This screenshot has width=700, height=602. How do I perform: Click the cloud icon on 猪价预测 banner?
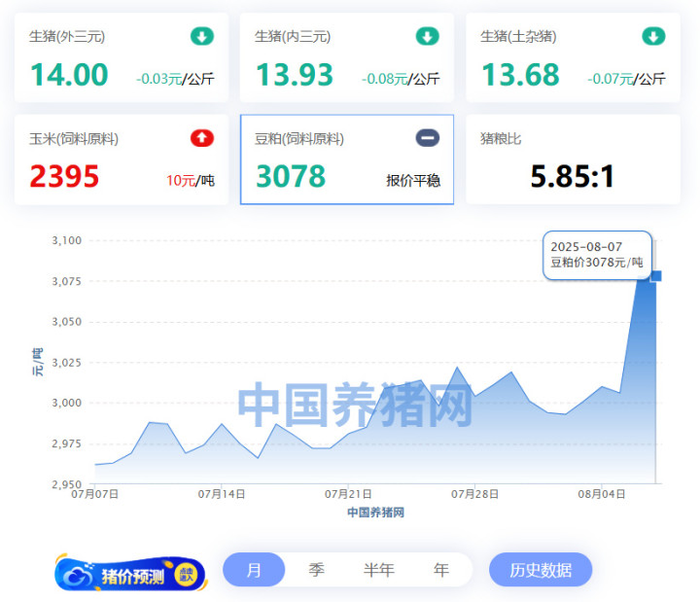79,576
